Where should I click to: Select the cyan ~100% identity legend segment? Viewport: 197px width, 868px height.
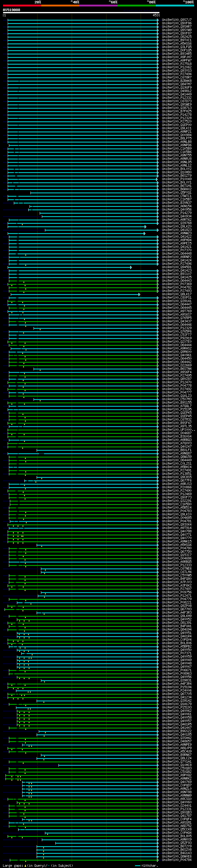tap(175, 6)
